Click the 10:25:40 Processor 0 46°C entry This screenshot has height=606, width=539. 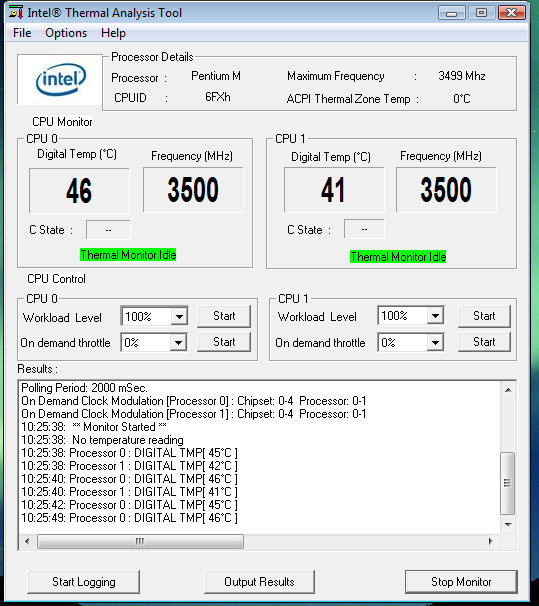click(129, 479)
